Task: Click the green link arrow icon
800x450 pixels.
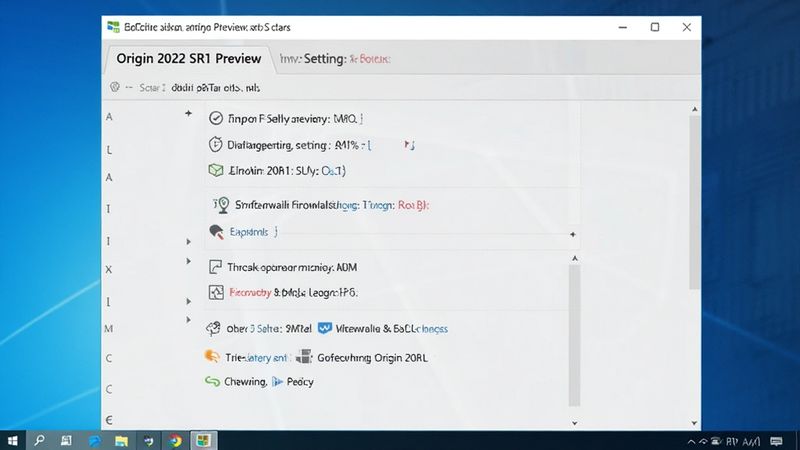Action: coord(212,381)
